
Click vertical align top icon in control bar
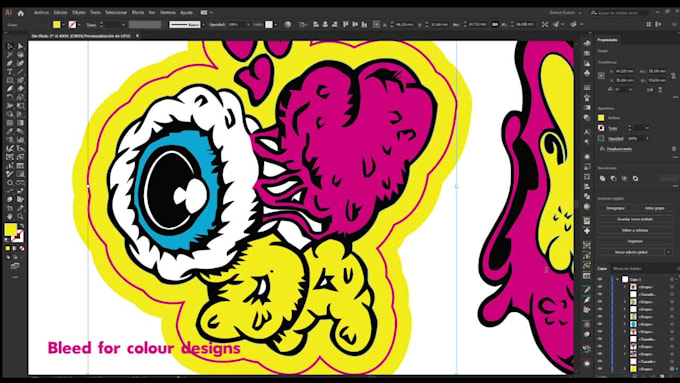tap(346, 25)
